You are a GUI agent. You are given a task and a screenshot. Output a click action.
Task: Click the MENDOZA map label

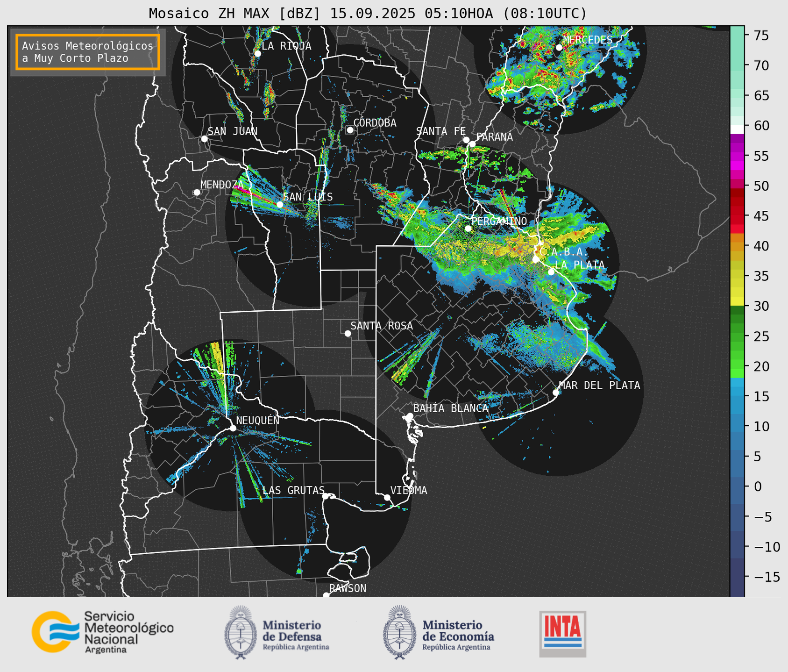(222, 185)
